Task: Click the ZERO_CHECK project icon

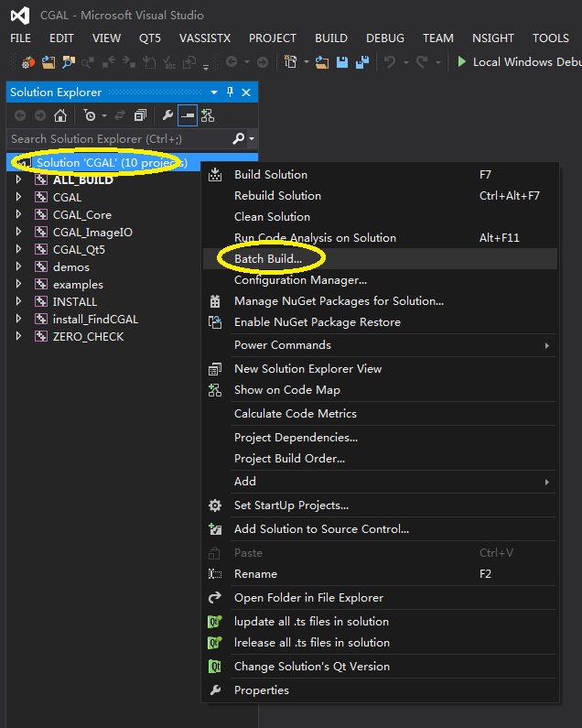Action: tap(41, 337)
